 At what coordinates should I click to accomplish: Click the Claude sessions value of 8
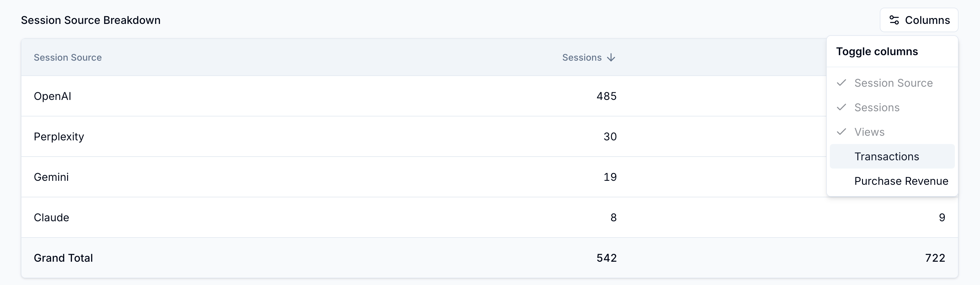[x=613, y=217]
